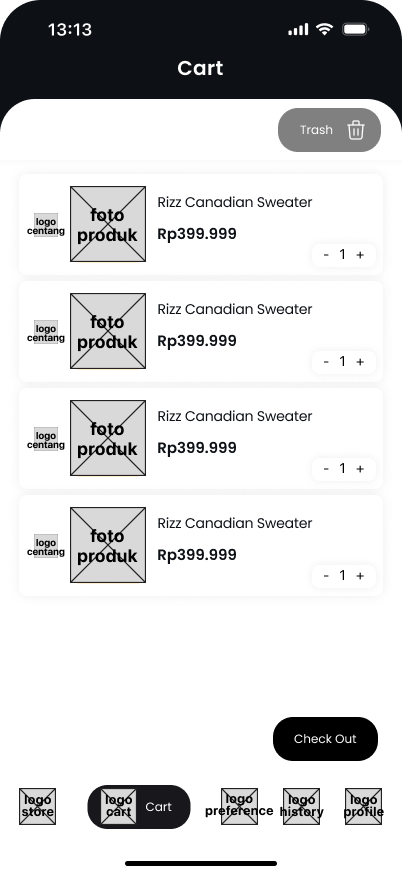Tap the battery status icon

(x=355, y=29)
